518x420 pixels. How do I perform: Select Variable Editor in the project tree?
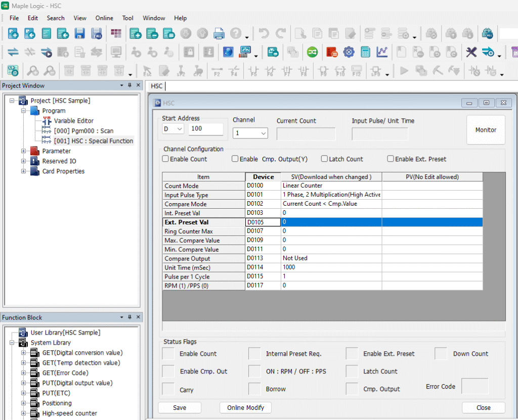click(73, 121)
